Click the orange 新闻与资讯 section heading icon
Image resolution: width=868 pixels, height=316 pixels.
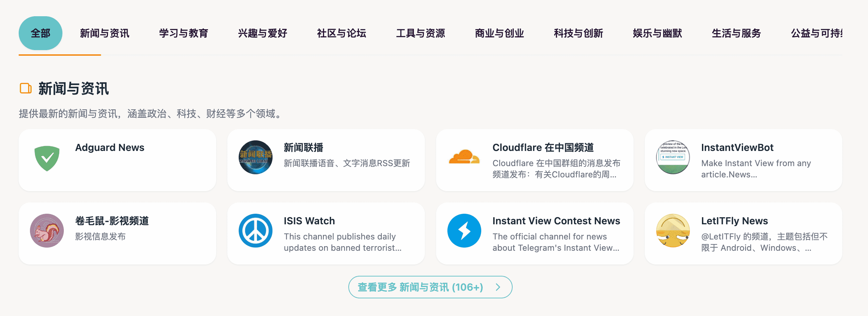[x=26, y=88]
